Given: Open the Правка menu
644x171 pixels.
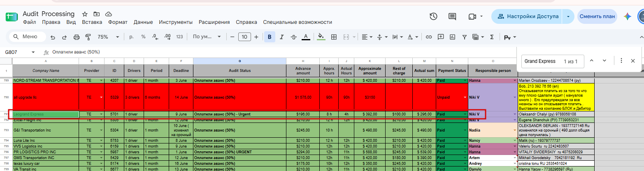Looking at the screenshot, I should pyautogui.click(x=51, y=22).
